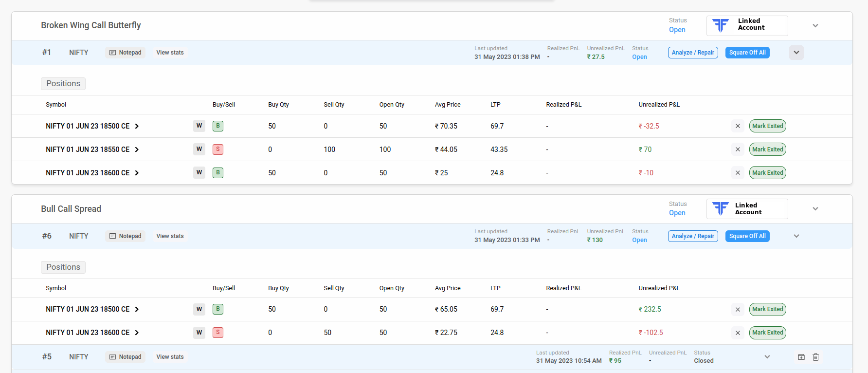Click the green B badge for 18600 CE in Broken Wing Butterfly
The width and height of the screenshot is (868, 373).
pyautogui.click(x=218, y=172)
